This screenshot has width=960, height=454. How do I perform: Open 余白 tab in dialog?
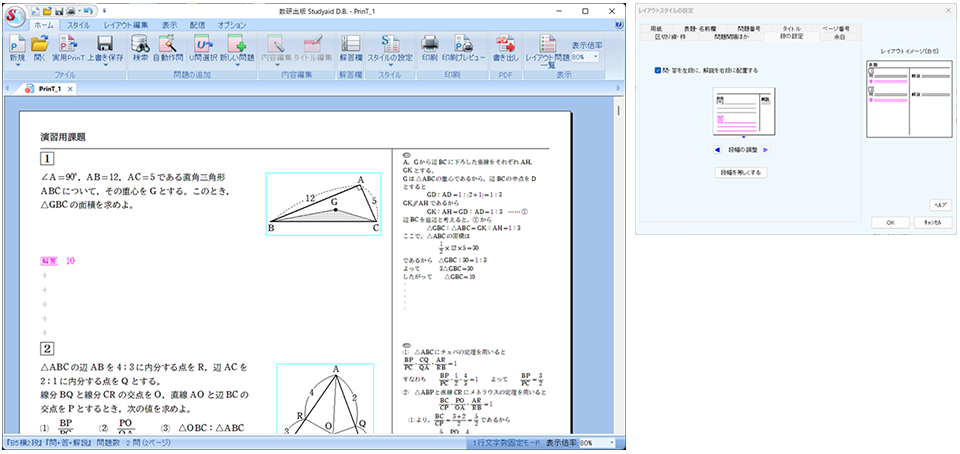tap(839, 37)
